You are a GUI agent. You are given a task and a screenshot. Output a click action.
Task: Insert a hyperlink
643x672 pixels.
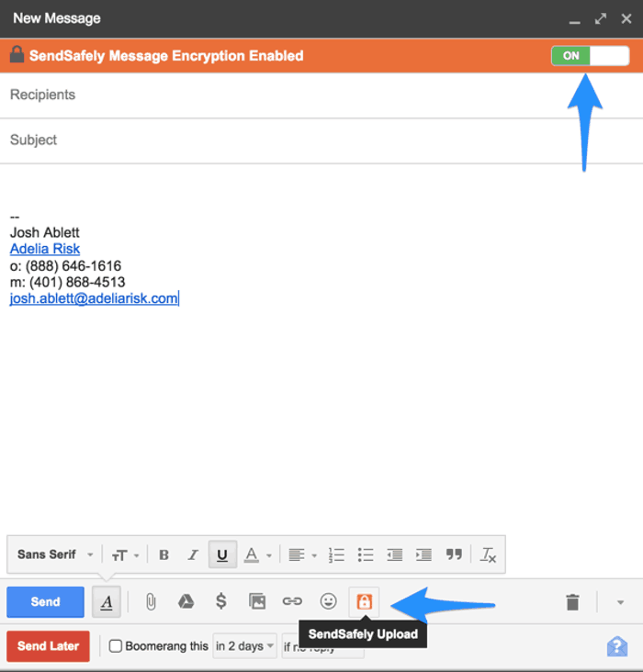coord(292,601)
